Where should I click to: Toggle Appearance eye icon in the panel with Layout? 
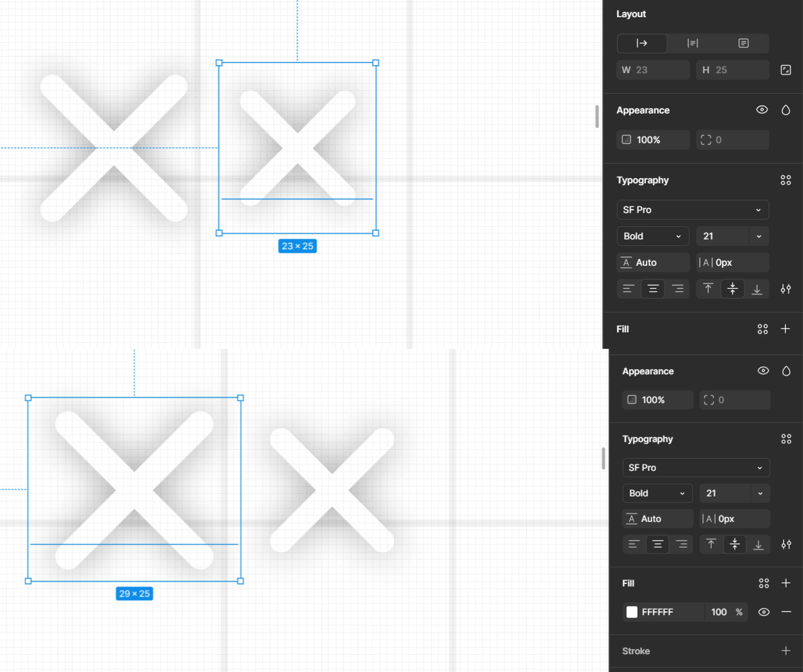tap(762, 110)
